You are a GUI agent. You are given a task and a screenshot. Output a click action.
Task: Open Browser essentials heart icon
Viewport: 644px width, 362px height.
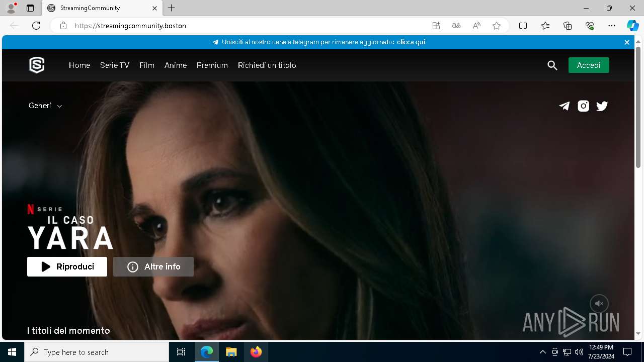pos(590,26)
